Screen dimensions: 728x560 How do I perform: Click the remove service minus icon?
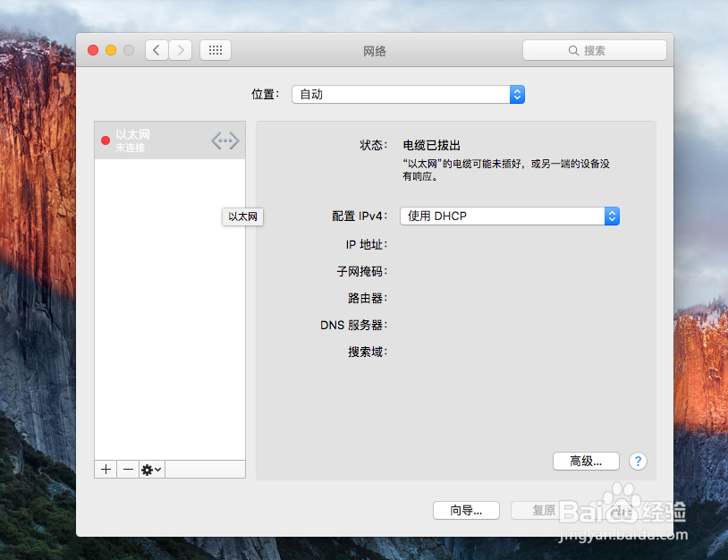click(128, 468)
